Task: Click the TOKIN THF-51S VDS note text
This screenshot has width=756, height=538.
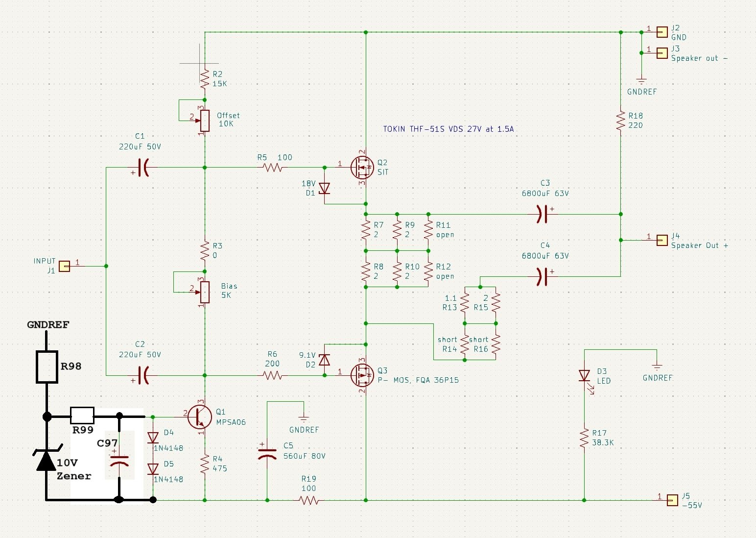Action: pos(448,129)
